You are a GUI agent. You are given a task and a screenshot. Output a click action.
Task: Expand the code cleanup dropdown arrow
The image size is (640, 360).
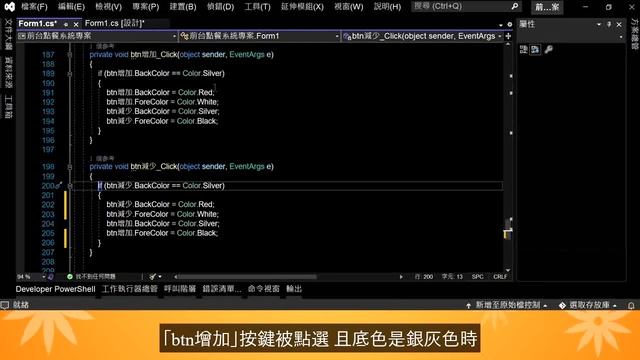[160, 277]
